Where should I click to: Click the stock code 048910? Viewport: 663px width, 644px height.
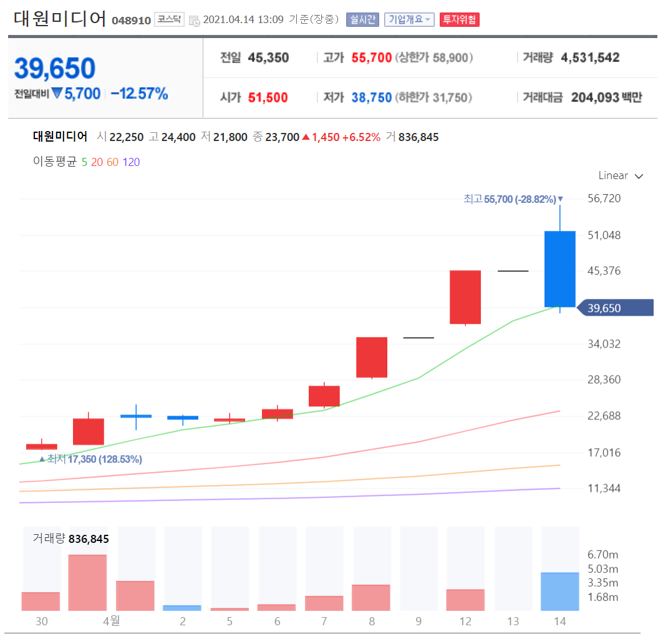click(131, 21)
